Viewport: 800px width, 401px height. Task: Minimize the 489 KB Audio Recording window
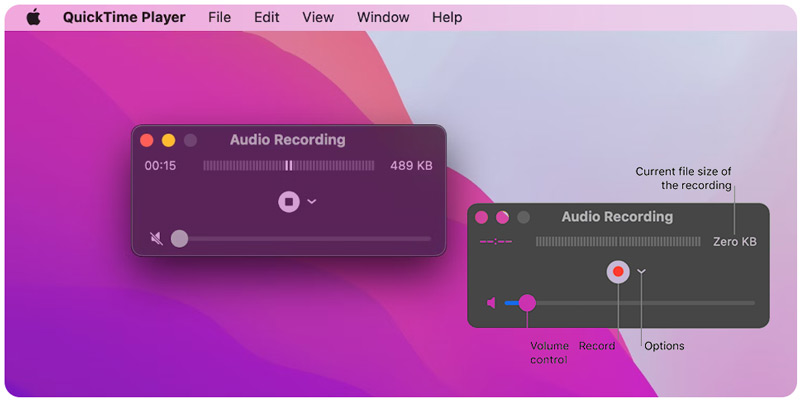click(168, 140)
